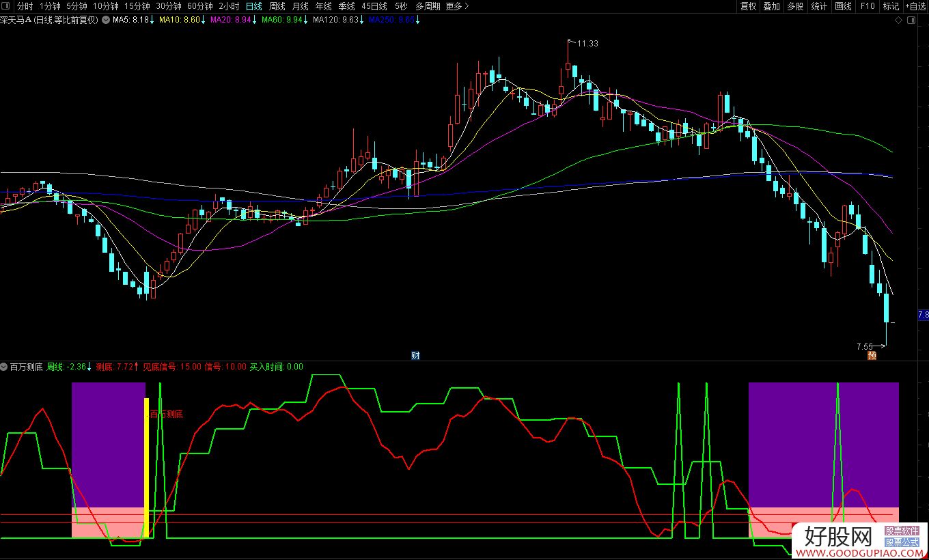This screenshot has width=929, height=560.
Task: Click the 叠加 overlay button
Action: click(x=772, y=6)
